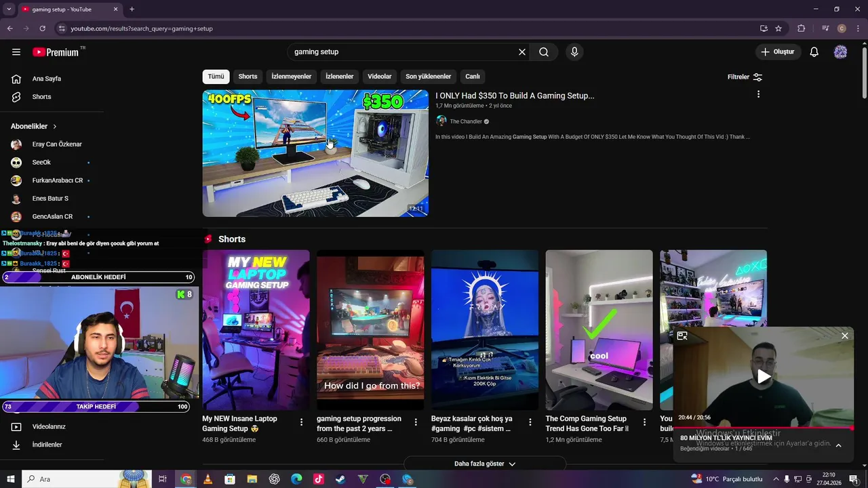The height and width of the screenshot is (488, 868).
Task: Bookmark this page with the star icon
Action: pos(778,28)
